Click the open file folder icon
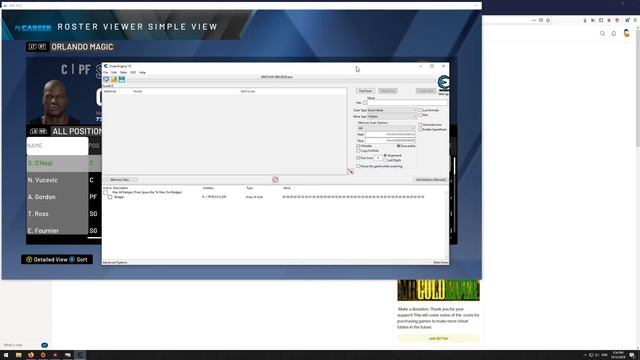Viewport: 640px width, 360px height. [114, 79]
